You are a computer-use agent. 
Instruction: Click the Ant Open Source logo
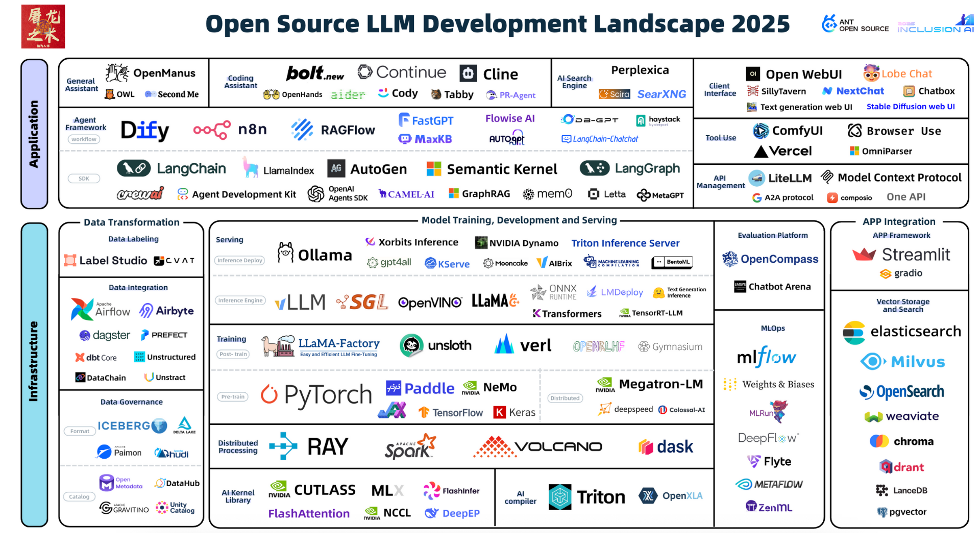[855, 24]
